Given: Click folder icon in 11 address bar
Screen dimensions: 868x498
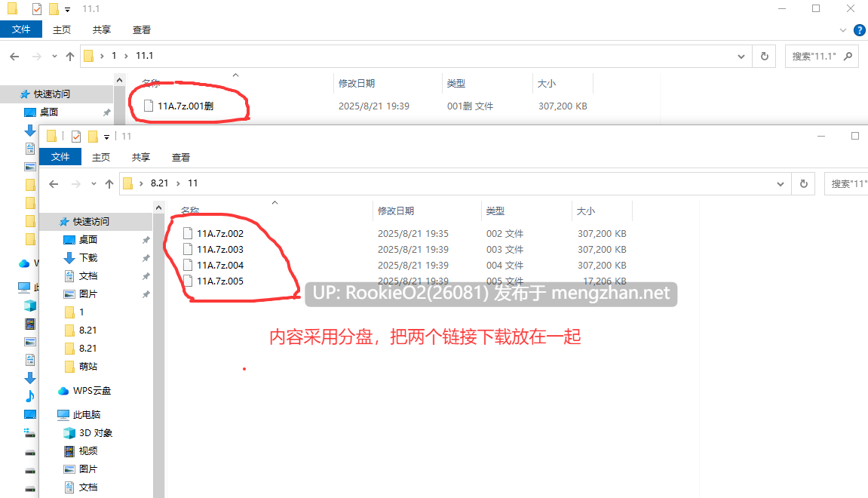Looking at the screenshot, I should point(128,183).
